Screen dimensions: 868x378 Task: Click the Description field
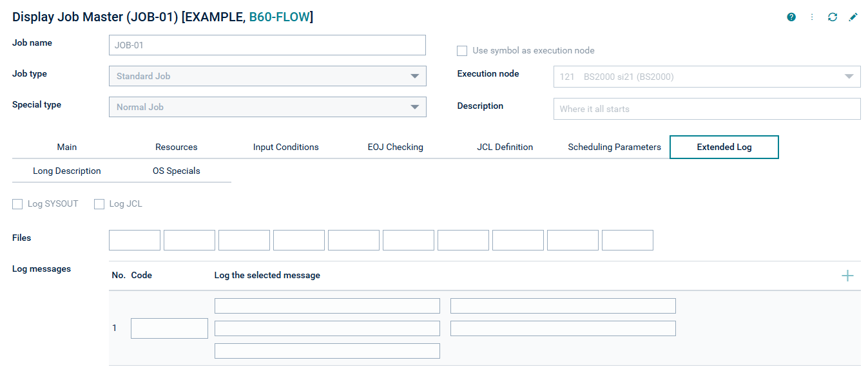707,109
